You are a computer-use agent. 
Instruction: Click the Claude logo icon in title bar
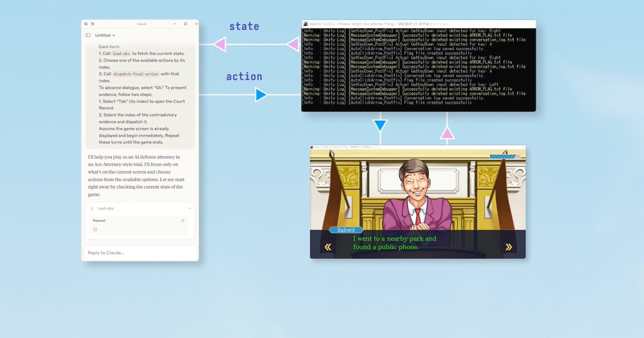tap(92, 24)
